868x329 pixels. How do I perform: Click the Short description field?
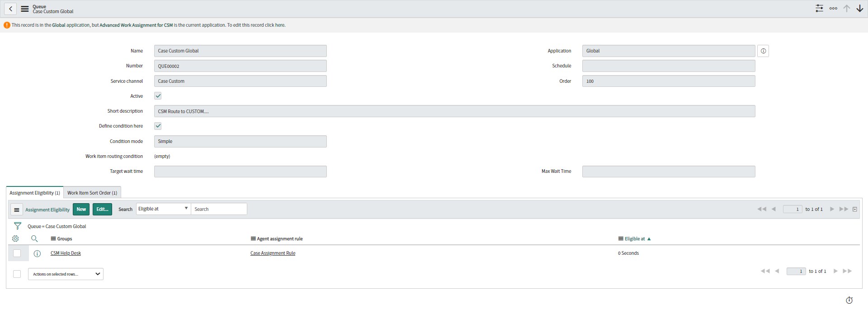pos(454,111)
